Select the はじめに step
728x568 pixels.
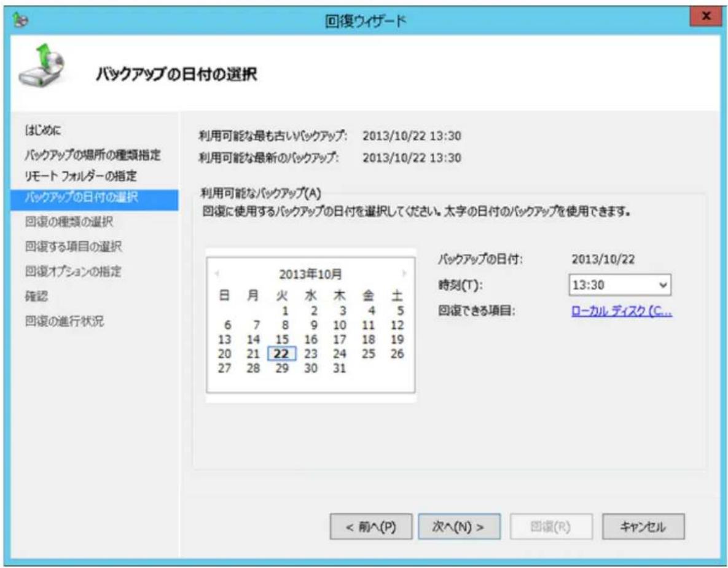[x=43, y=130]
